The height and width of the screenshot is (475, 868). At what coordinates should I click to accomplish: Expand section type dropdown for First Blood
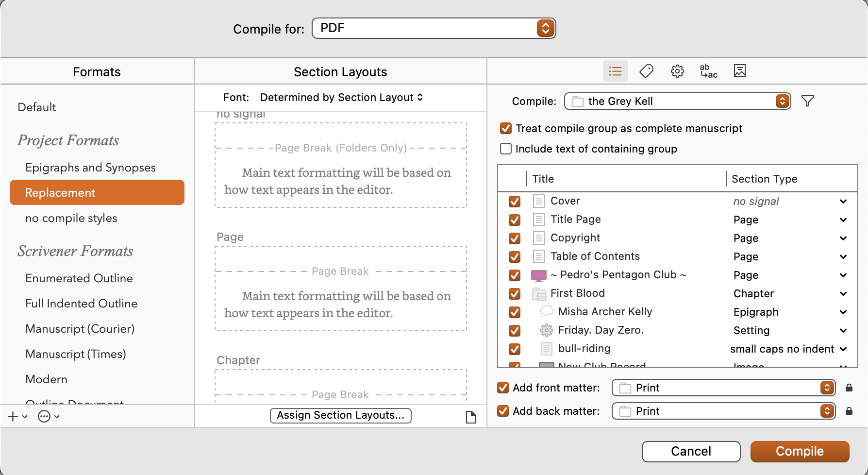tap(843, 293)
